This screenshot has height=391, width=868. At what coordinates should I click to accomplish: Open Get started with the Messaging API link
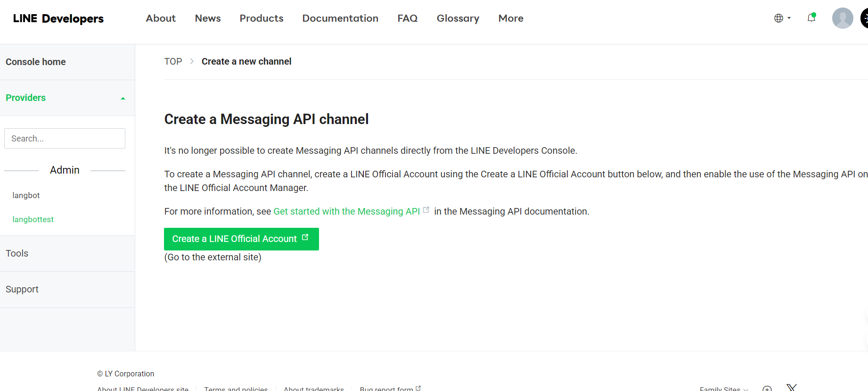[346, 211]
